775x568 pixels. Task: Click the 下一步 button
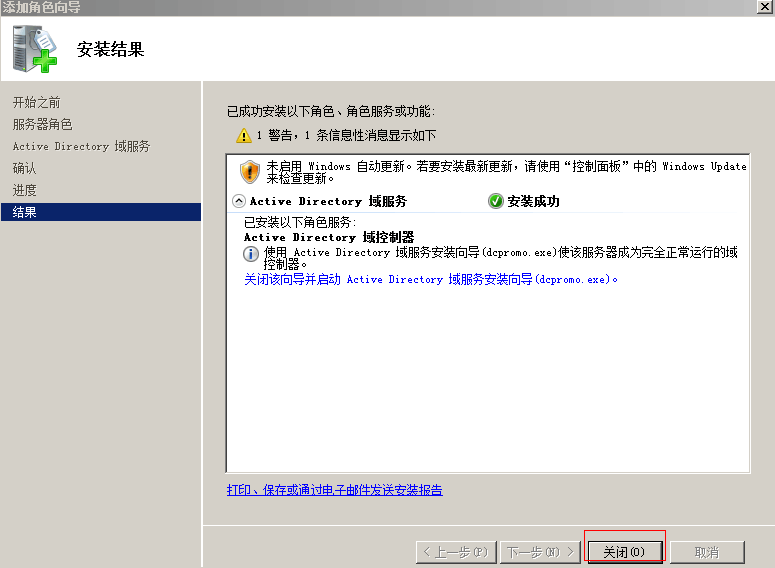click(540, 552)
